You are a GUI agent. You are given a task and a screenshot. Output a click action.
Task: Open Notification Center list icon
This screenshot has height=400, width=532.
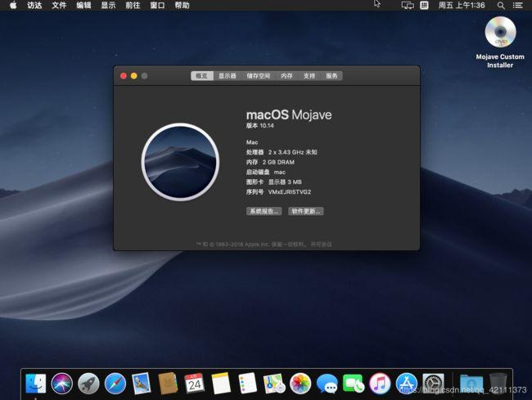517,6
